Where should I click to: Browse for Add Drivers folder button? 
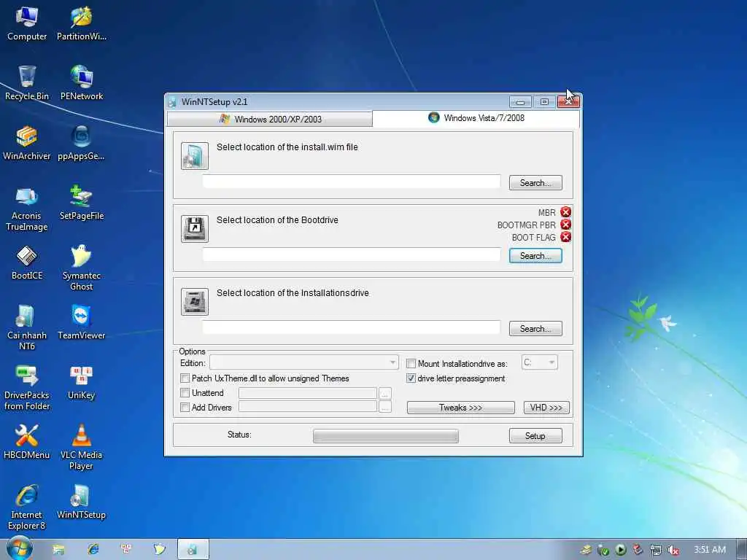(385, 407)
